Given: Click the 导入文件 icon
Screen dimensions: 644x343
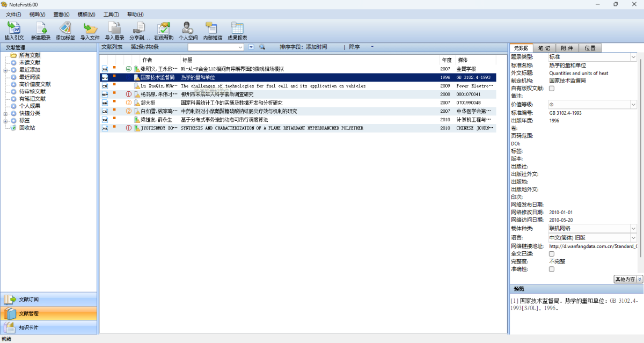Looking at the screenshot, I should [90, 28].
